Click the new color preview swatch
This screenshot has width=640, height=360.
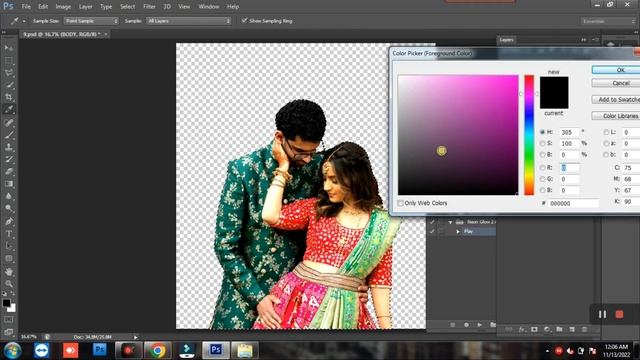554,84
